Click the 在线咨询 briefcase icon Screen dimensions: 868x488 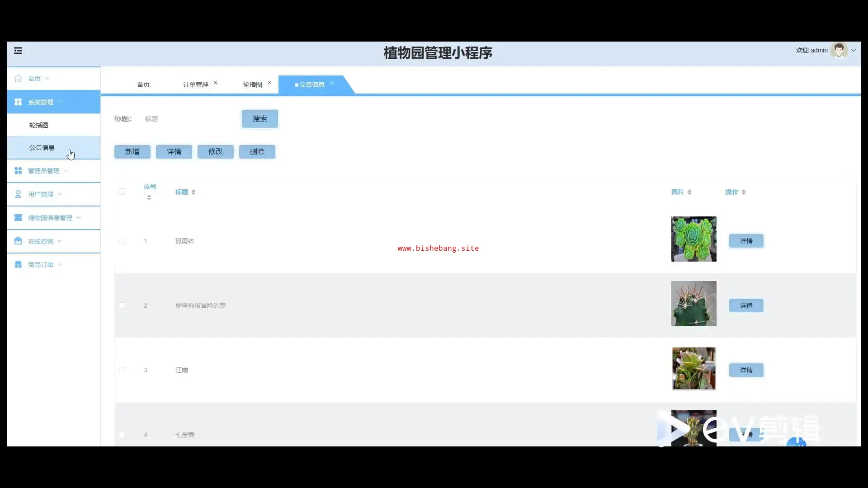point(18,241)
